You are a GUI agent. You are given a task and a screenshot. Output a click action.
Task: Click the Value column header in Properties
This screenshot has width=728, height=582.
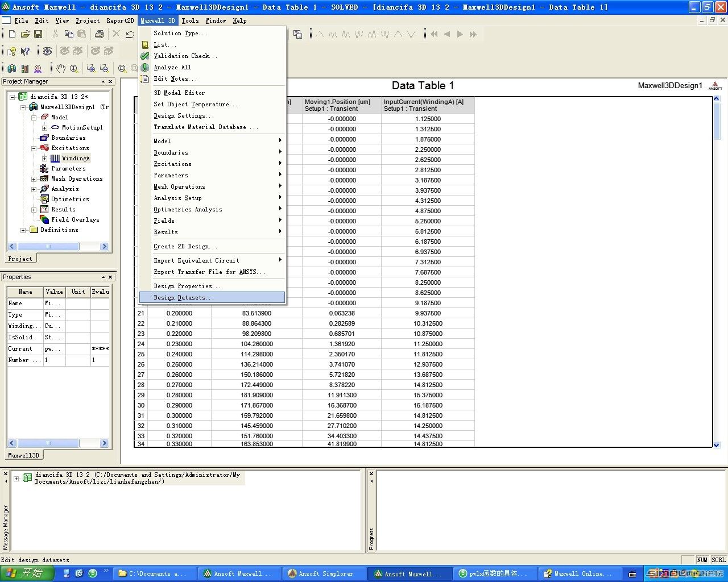55,292
